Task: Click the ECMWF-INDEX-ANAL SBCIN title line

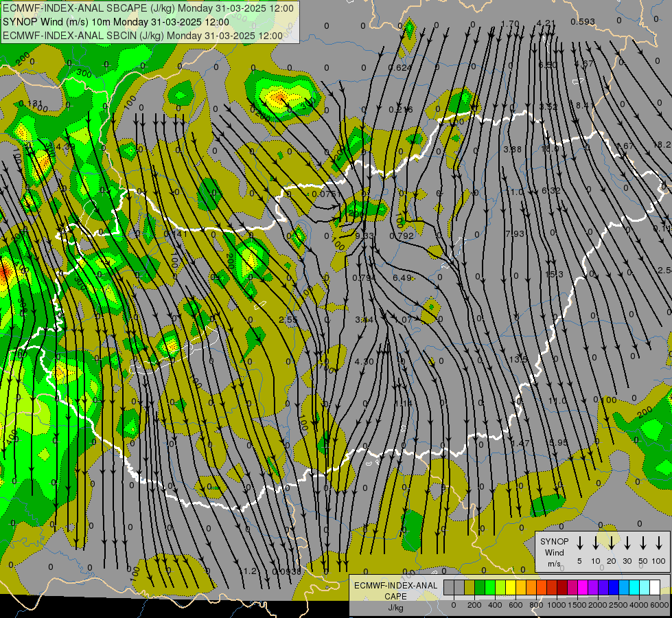Action: pos(143,36)
